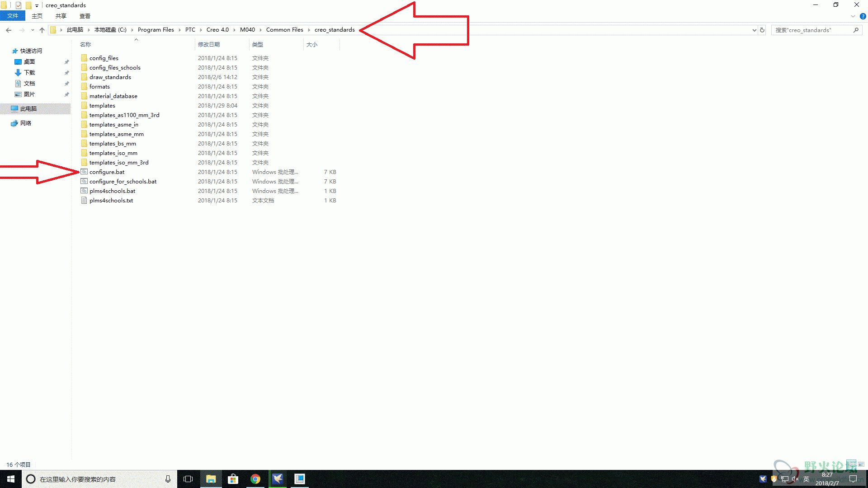Open plms4schools.bat file

tap(112, 191)
